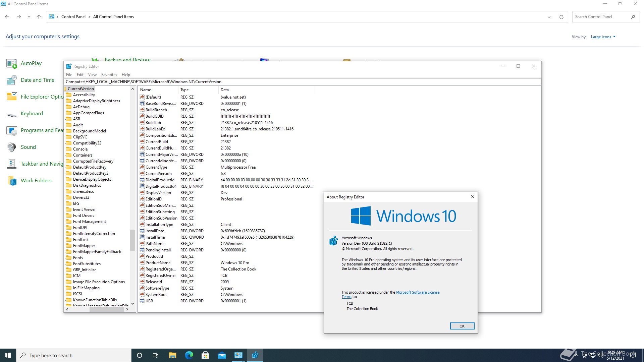Click the Data column header

[267, 90]
